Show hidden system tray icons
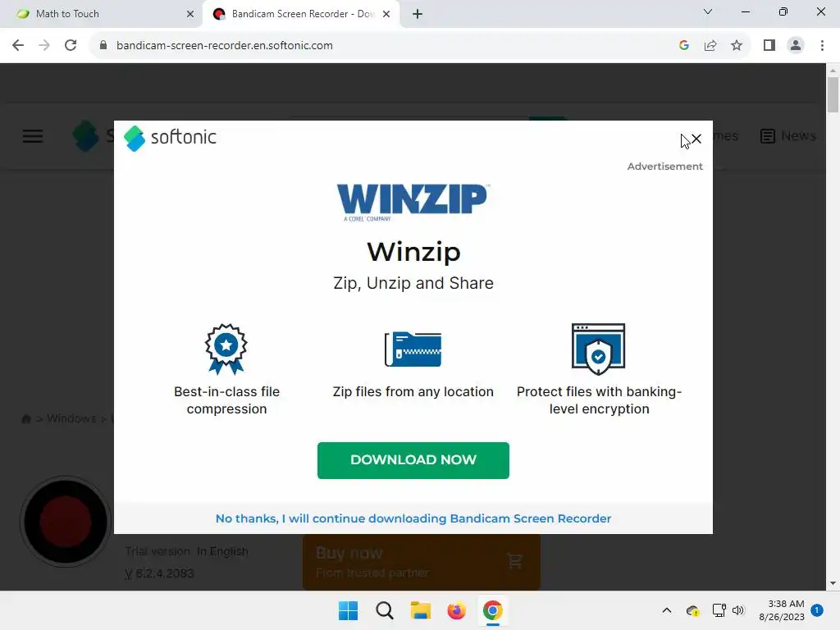 point(667,610)
